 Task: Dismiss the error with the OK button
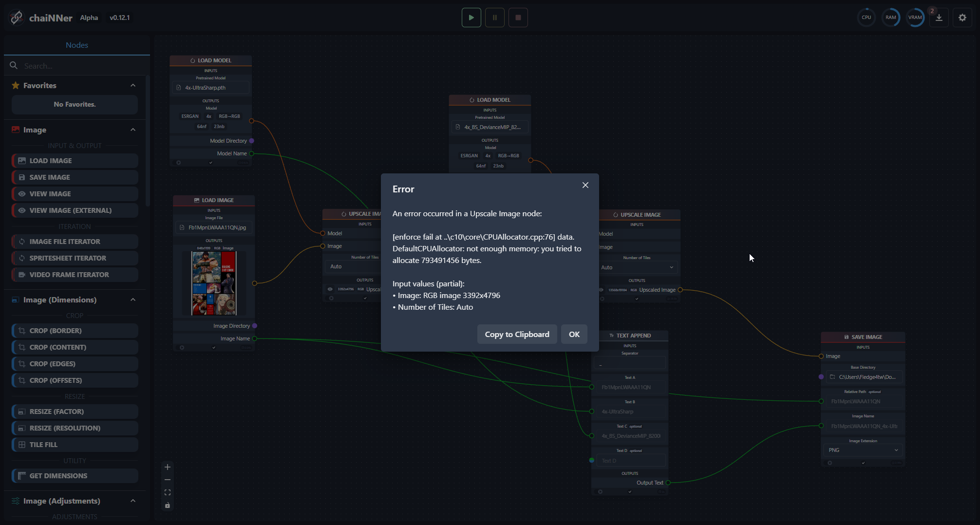574,334
